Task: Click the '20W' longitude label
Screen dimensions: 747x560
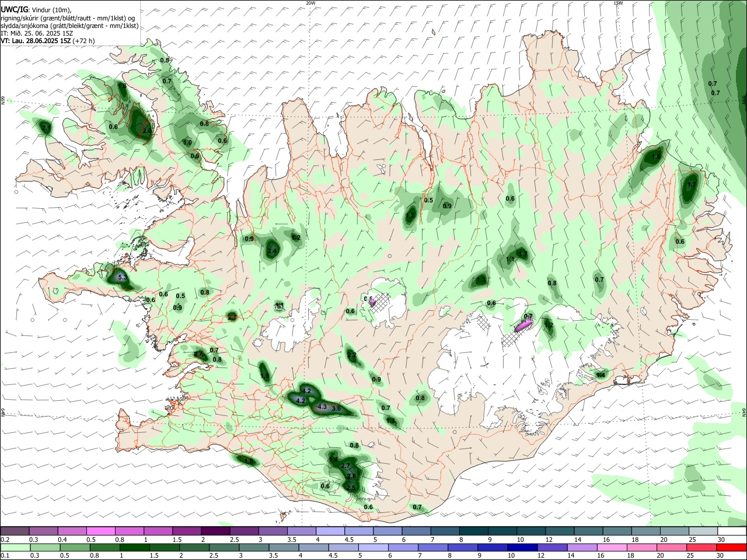Action: (x=310, y=3)
